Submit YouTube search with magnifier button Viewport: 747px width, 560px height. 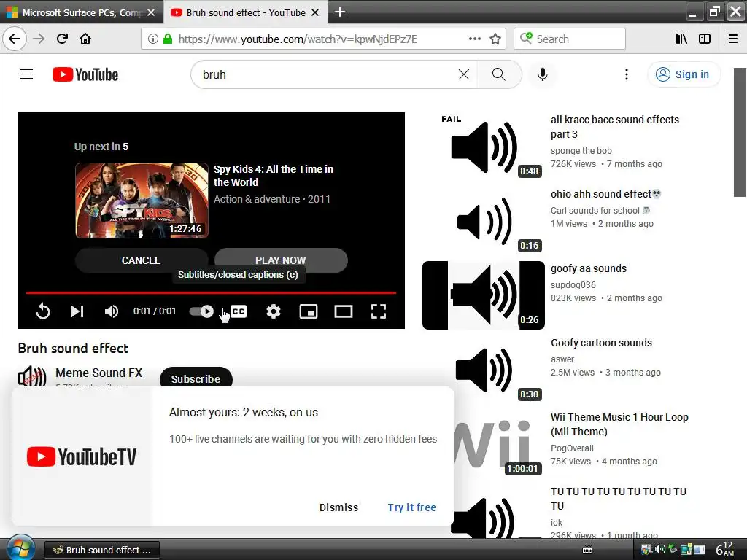tap(499, 74)
